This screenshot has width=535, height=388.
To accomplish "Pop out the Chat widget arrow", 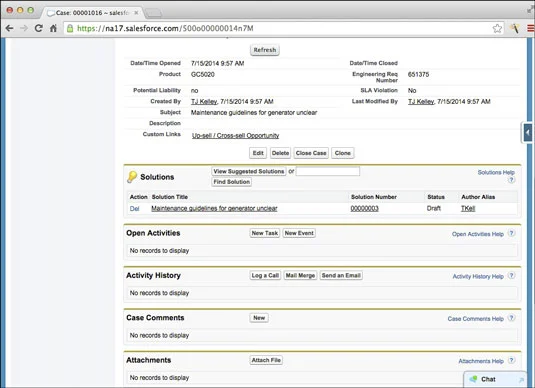I will (521, 379).
